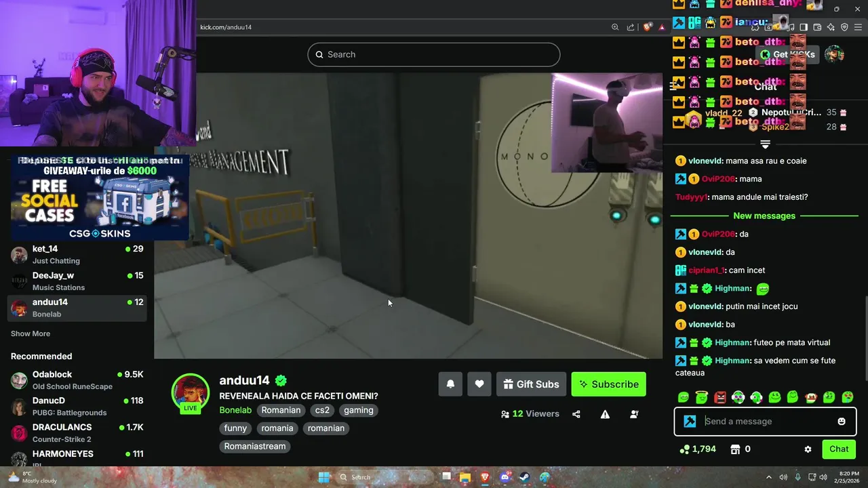Send the message with the green Chat button
868x488 pixels.
839,449
